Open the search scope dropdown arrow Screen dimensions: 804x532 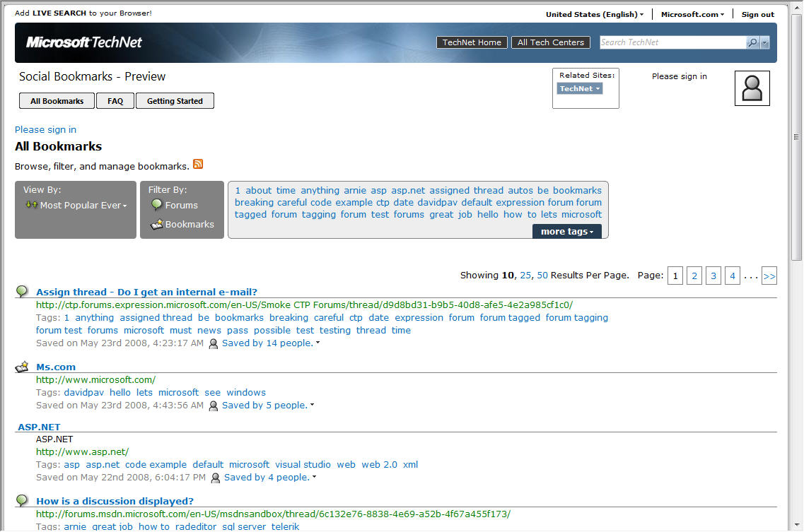coord(764,42)
